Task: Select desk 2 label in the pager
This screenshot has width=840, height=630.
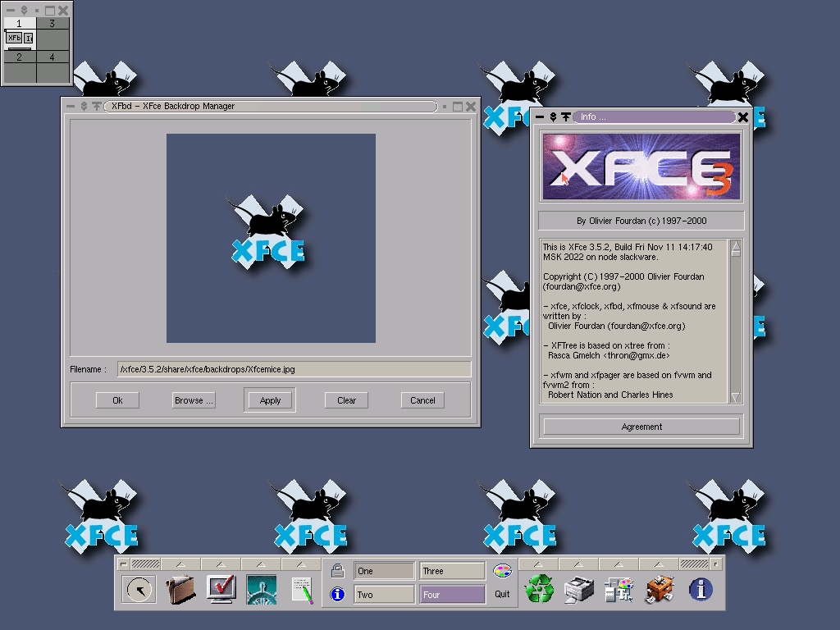Action: pos(20,57)
